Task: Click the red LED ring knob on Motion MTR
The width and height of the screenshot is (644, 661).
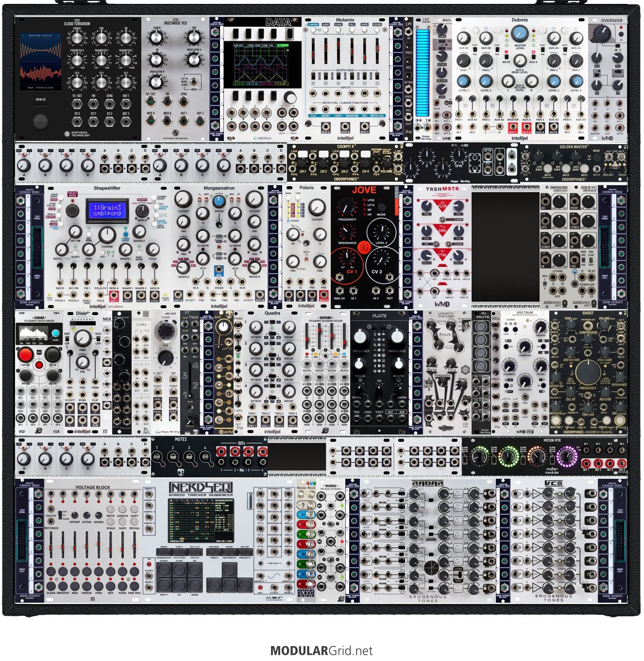Action: tap(537, 456)
